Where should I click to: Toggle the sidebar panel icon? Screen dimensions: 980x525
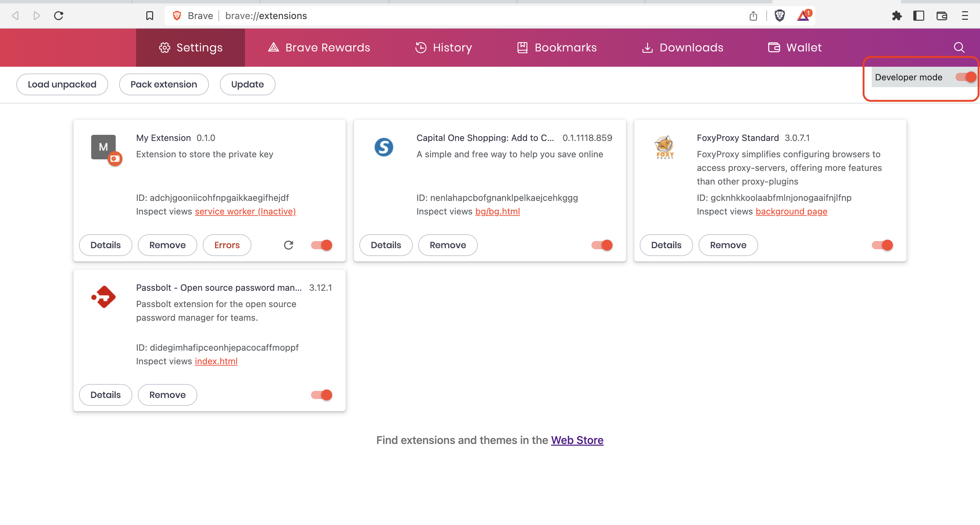919,16
